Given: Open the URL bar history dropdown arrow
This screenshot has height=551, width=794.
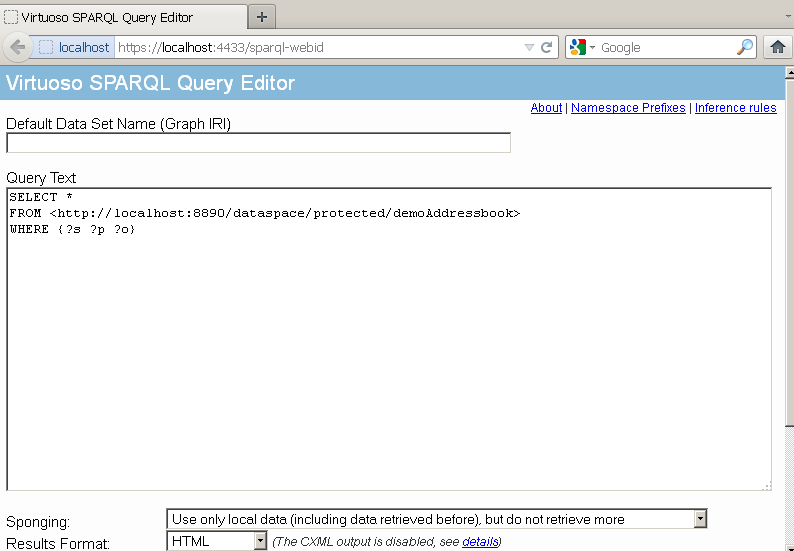Looking at the screenshot, I should [529, 47].
